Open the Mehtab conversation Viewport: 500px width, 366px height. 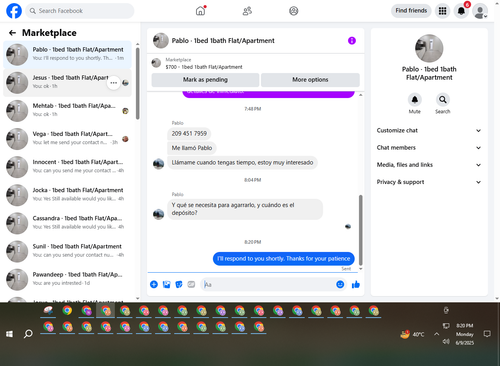tap(67, 111)
